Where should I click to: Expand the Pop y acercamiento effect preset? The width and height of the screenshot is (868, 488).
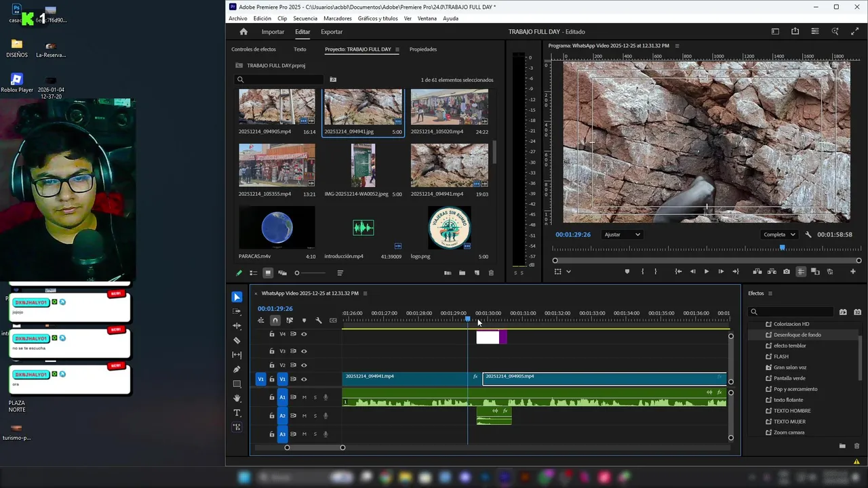(x=795, y=389)
